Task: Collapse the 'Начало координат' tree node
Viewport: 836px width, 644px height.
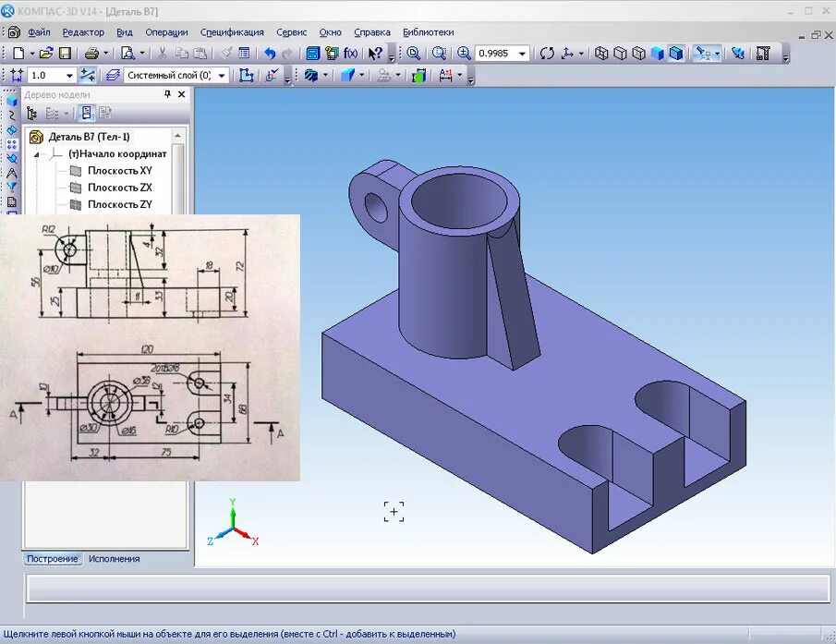Action: point(36,154)
